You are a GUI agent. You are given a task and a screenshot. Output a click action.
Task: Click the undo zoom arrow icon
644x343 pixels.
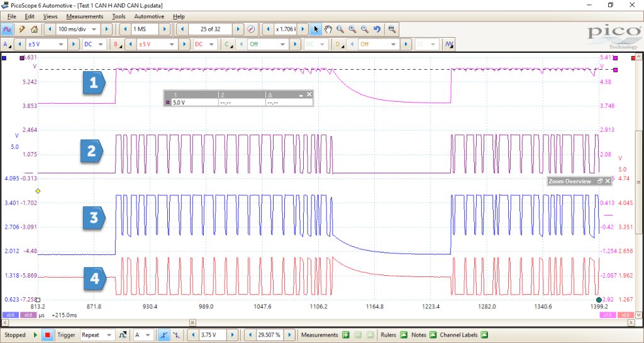pyautogui.click(x=377, y=29)
